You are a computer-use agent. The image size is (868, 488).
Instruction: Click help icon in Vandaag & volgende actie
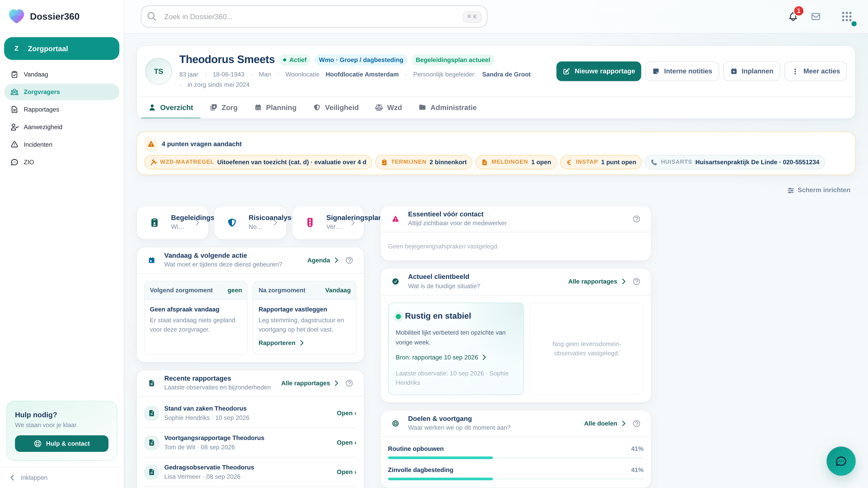click(x=349, y=260)
